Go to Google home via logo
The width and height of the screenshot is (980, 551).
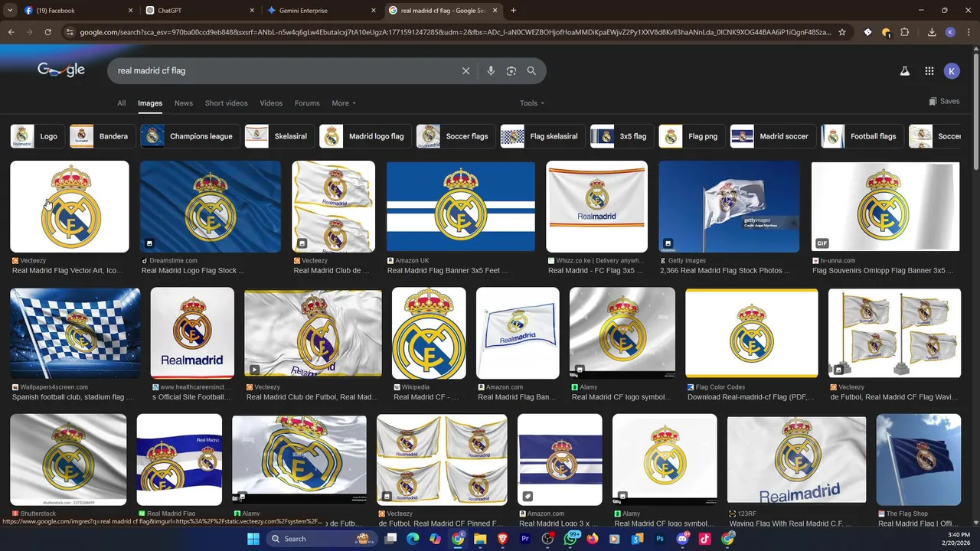click(61, 70)
